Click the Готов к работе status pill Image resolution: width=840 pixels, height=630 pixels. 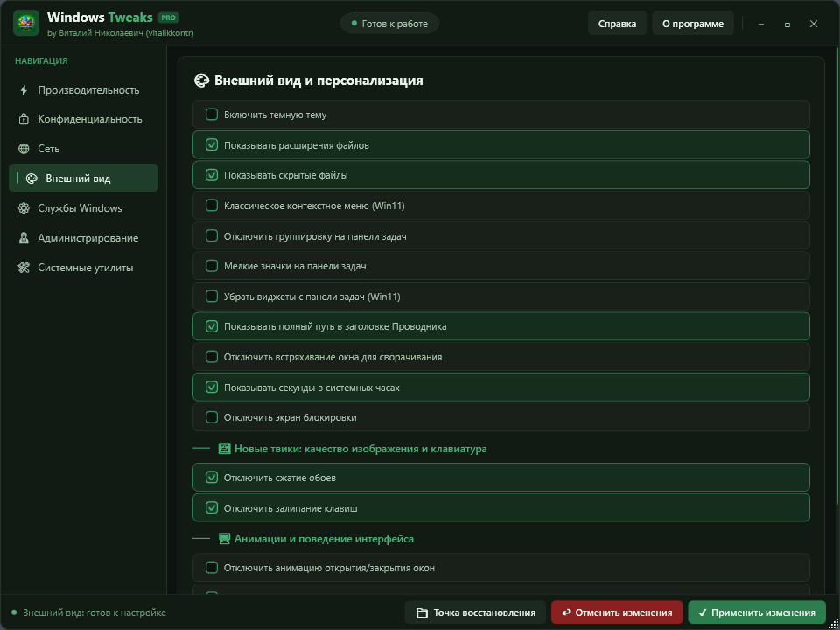click(x=389, y=24)
